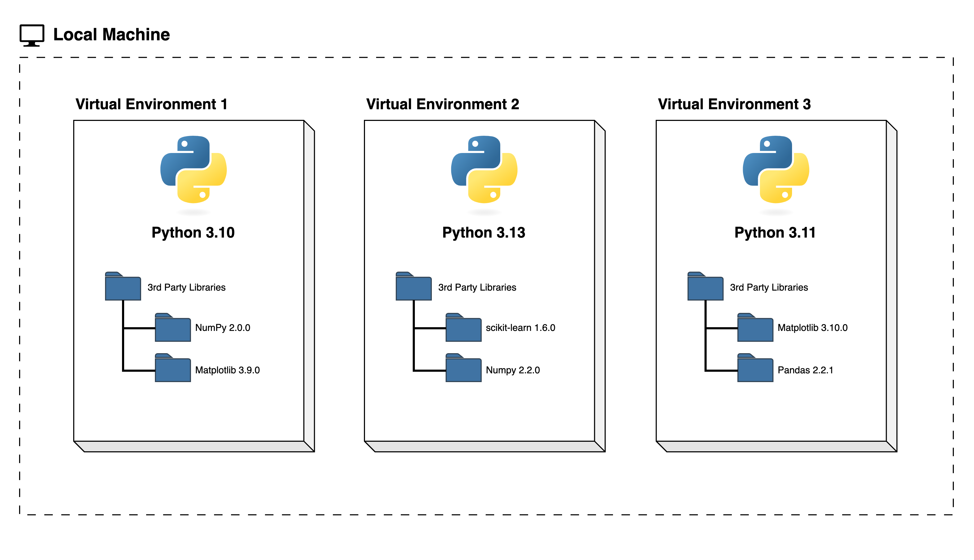
Task: Click the Local Machine title text
Action: click(x=111, y=35)
